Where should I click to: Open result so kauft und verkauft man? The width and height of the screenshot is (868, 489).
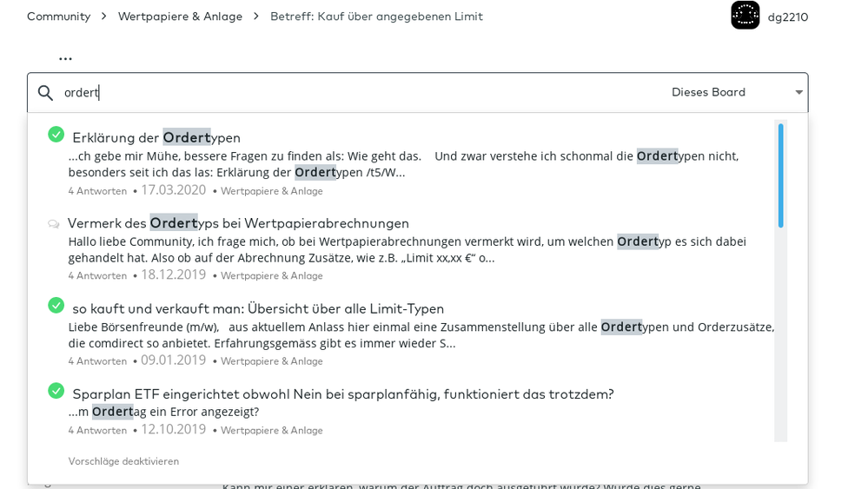pyautogui.click(x=258, y=308)
